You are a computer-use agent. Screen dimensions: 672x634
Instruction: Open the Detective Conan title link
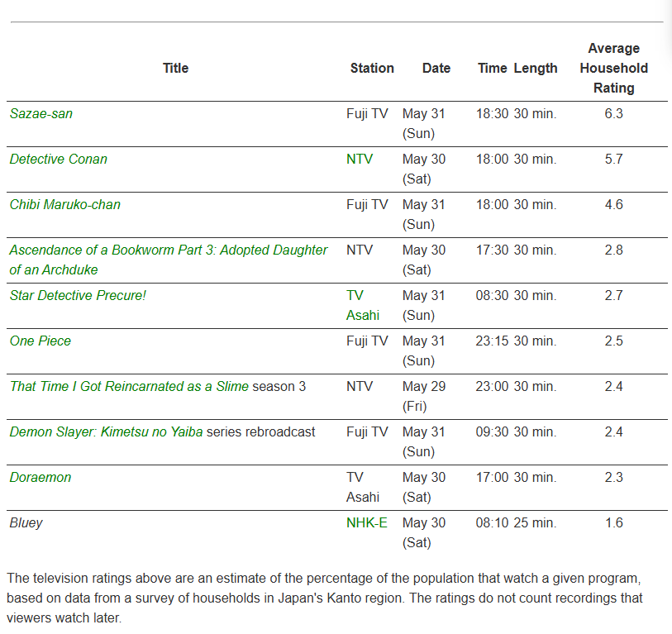coord(59,159)
